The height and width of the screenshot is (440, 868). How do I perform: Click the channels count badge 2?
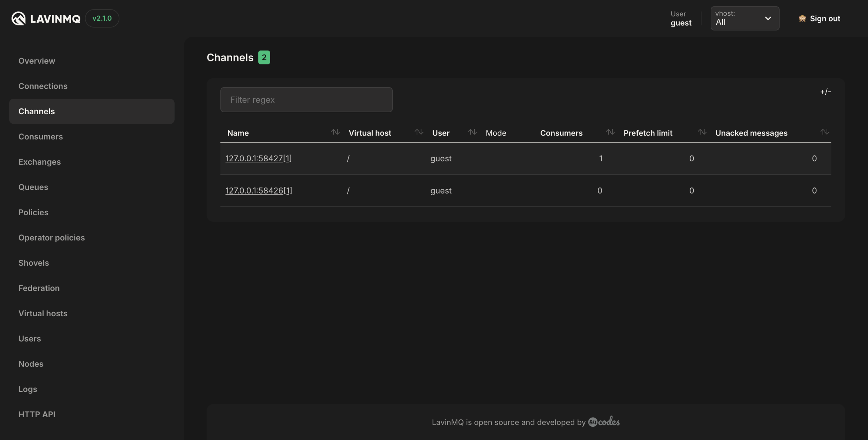(x=264, y=57)
